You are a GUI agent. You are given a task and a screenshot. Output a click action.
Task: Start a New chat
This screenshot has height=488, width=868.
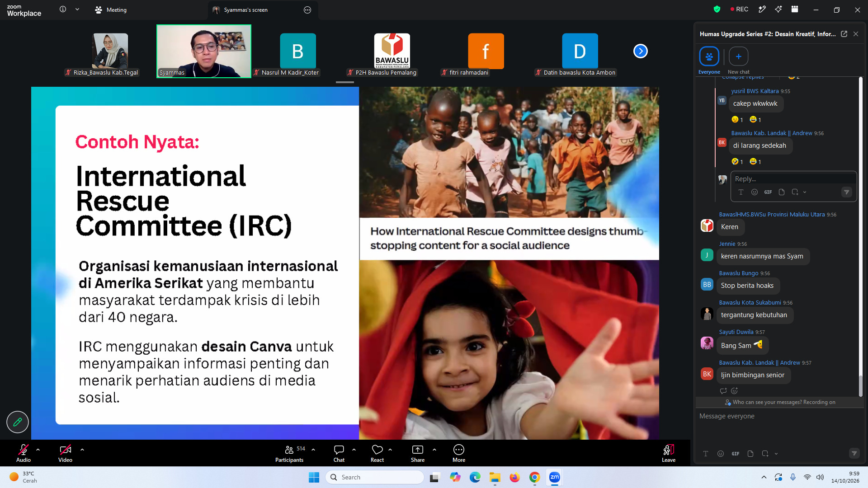pyautogui.click(x=739, y=61)
